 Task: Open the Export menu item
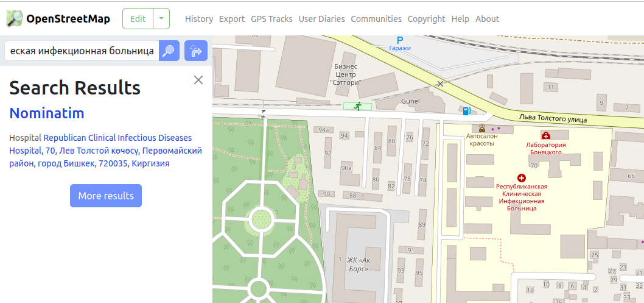click(x=232, y=19)
